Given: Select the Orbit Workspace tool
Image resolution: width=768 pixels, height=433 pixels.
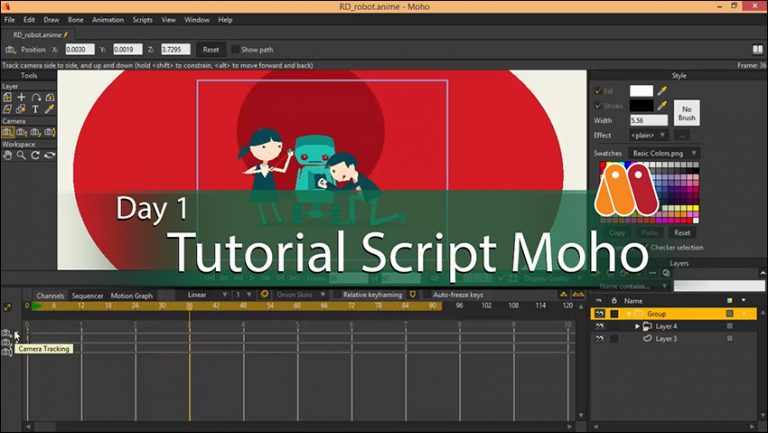Looking at the screenshot, I should point(49,155).
